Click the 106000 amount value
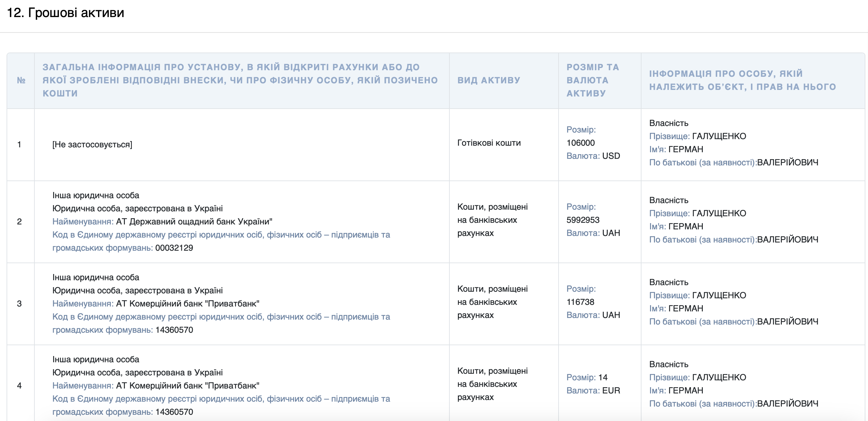The height and width of the screenshot is (421, 868). pyautogui.click(x=580, y=143)
